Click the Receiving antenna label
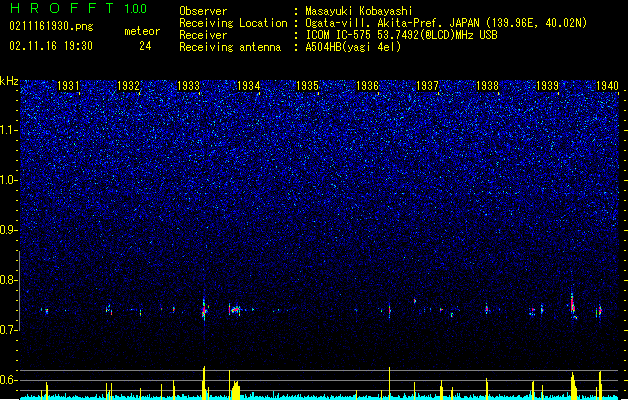629x400 pixels. point(230,47)
